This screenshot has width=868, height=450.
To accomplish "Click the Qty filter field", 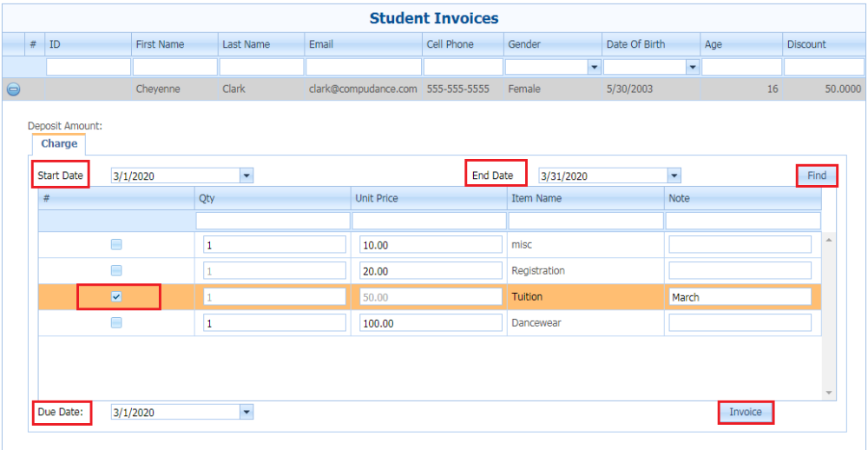I will pos(273,221).
